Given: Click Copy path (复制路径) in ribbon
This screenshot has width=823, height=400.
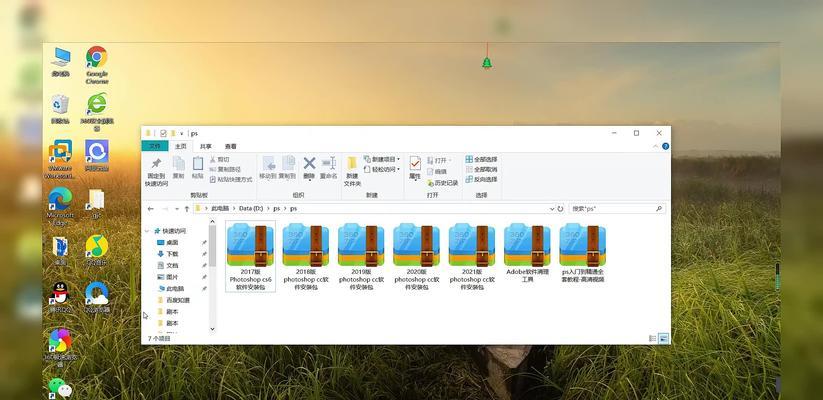Looking at the screenshot, I should click(x=225, y=169).
